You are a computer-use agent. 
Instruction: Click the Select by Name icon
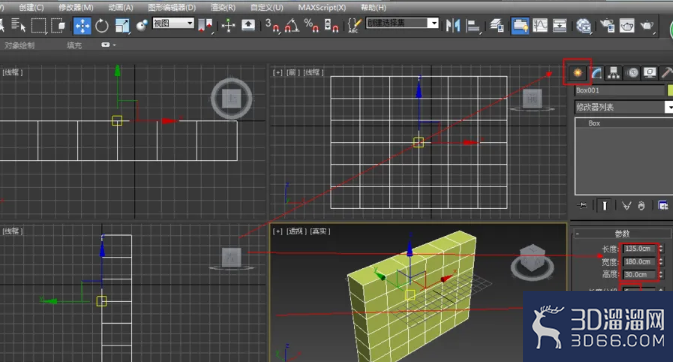pyautogui.click(x=18, y=25)
